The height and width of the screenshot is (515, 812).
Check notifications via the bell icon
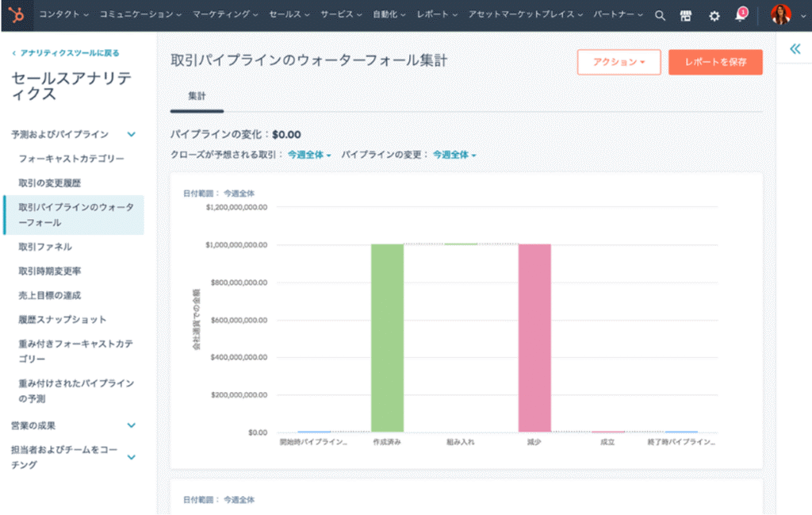(740, 15)
